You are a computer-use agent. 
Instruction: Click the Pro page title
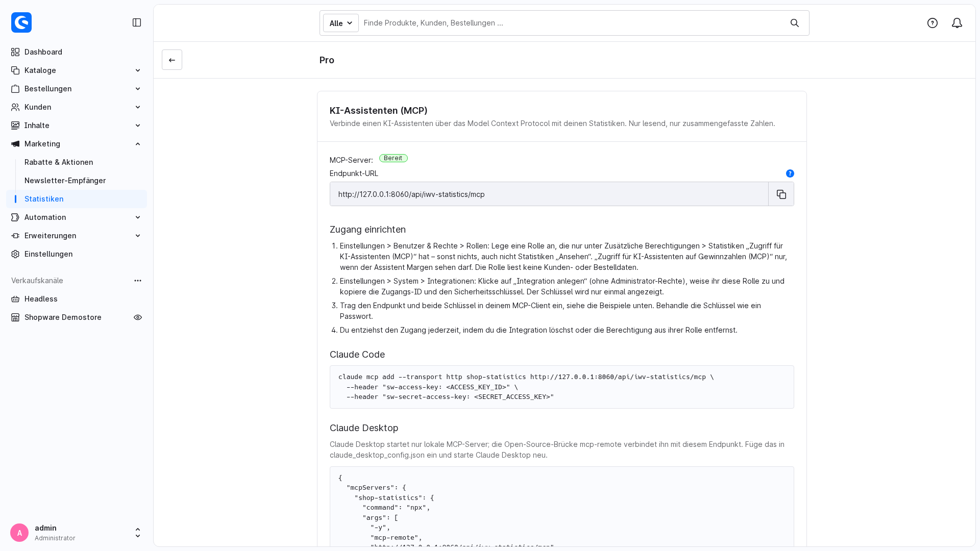tap(327, 60)
